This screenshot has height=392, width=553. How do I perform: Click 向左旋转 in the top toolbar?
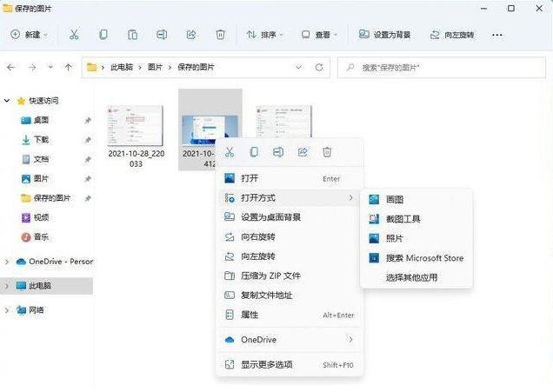(452, 35)
